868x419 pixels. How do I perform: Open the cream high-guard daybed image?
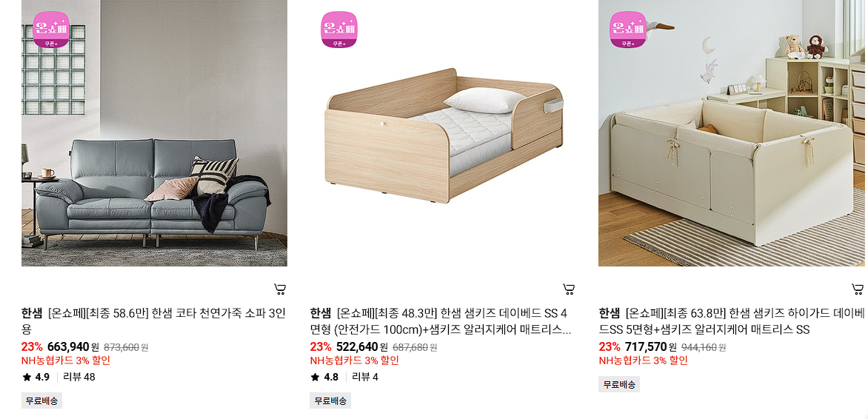731,133
